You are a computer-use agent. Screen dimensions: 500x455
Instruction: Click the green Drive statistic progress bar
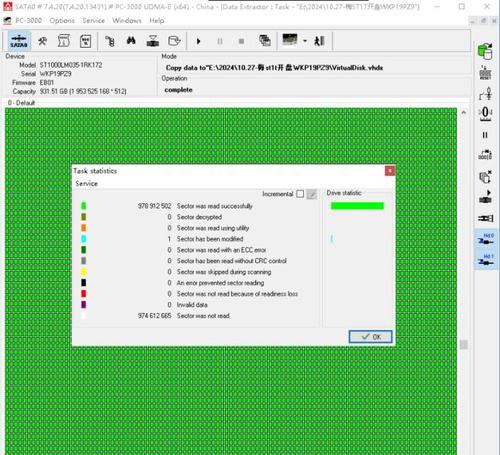[357, 206]
